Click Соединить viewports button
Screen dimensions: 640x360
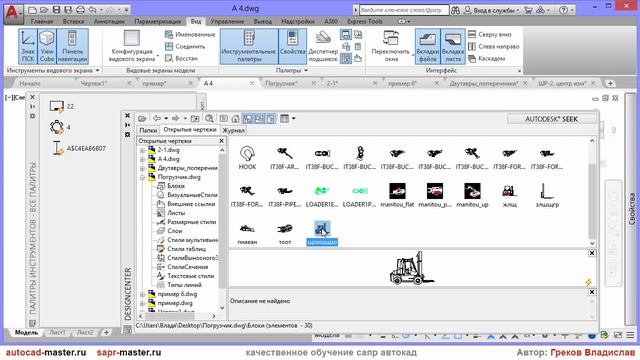[x=185, y=47]
